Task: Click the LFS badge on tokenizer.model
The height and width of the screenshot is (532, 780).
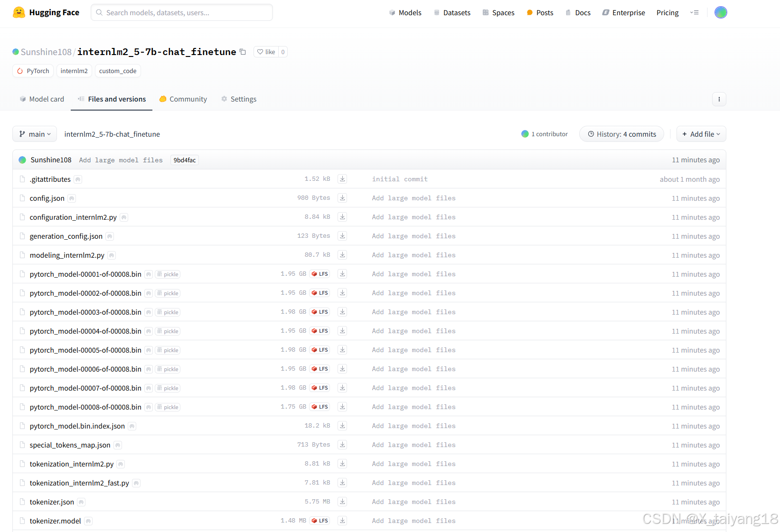Action: pyautogui.click(x=320, y=521)
